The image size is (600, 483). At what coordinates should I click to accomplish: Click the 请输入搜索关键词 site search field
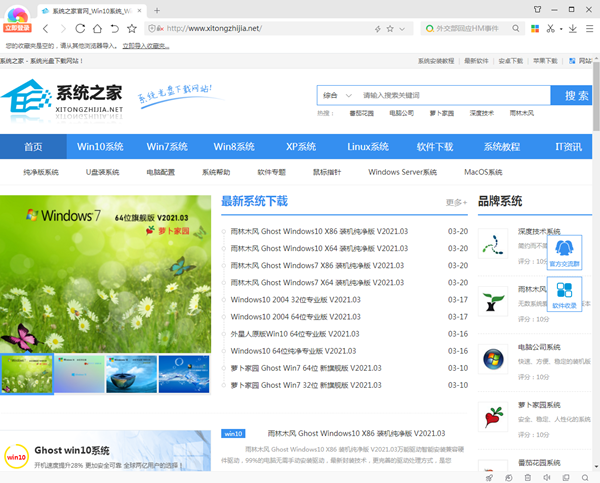pos(453,95)
